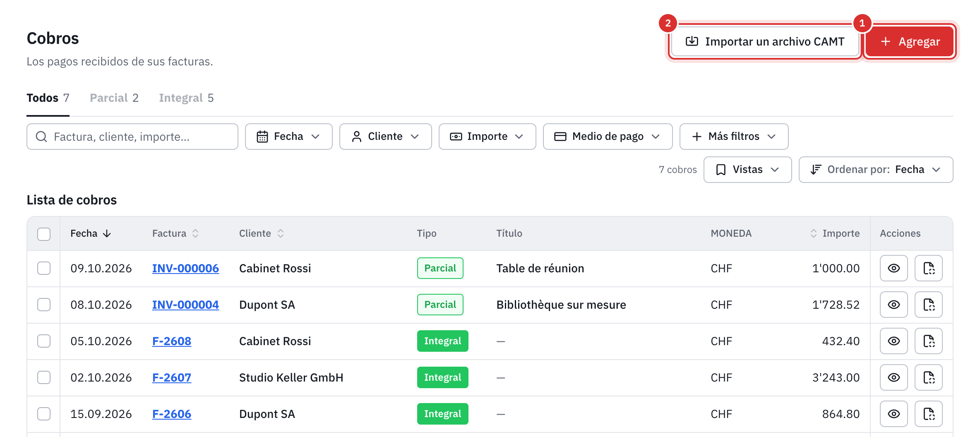Switch to the Integral tab

tap(186, 98)
